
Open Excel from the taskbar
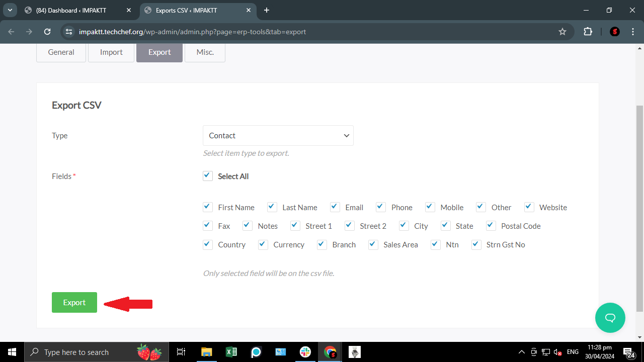[231, 352]
